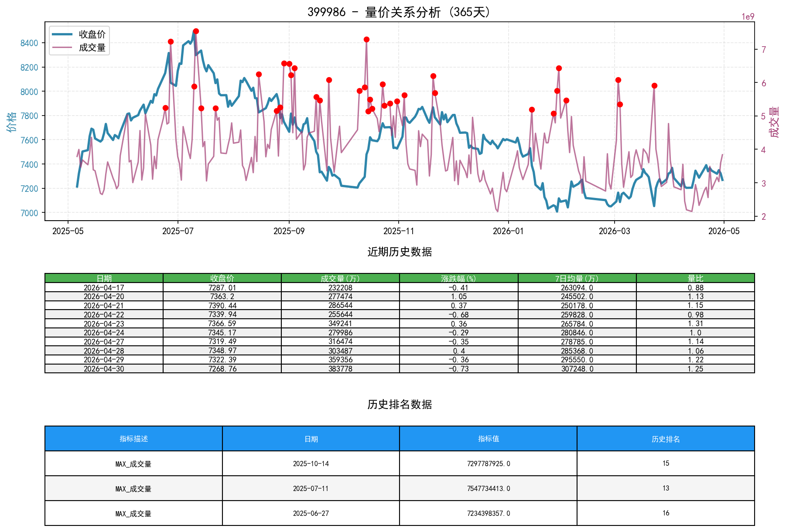Click MAX_成交量 in the 2025-07-11 row
The height and width of the screenshot is (532, 786).
133,488
